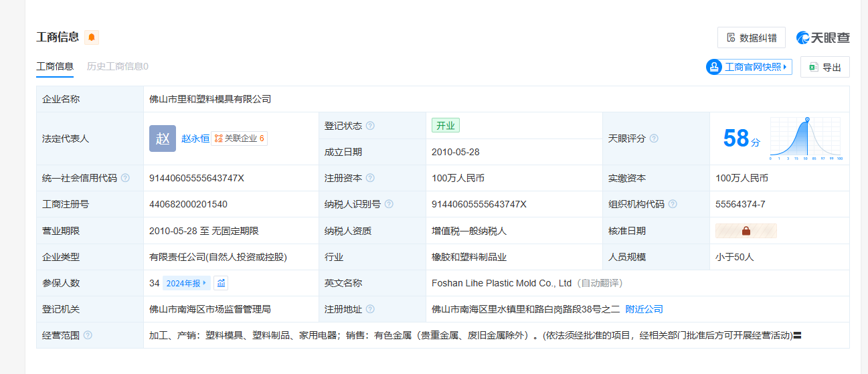Click the orange bell notification icon
The height and width of the screenshot is (374, 868).
click(92, 37)
